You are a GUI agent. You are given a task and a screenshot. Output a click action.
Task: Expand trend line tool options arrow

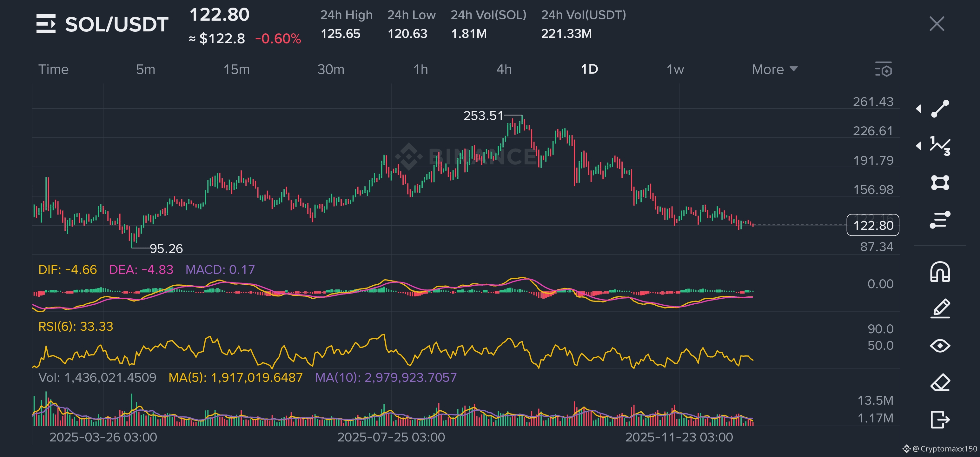(919, 109)
